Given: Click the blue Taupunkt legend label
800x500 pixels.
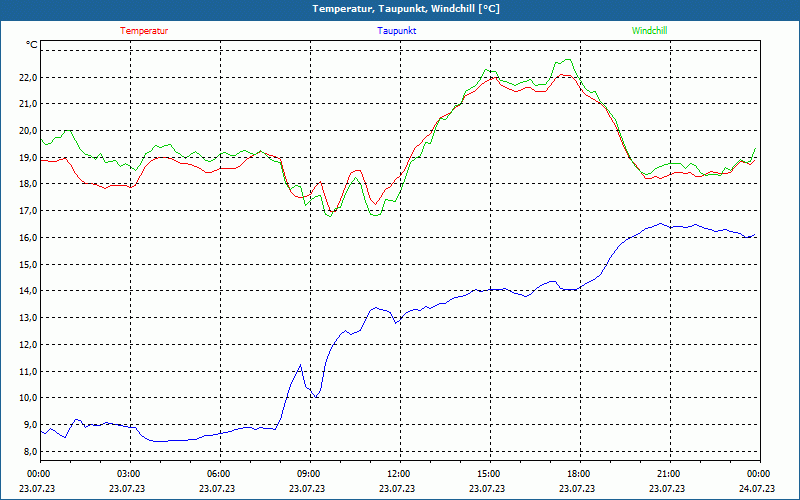Looking at the screenshot, I should pos(396,31).
